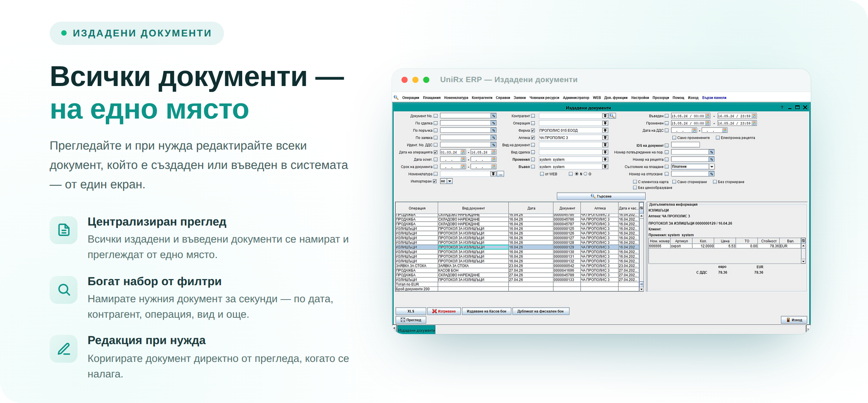Open the Състояние на плащане dropdown showing Платени
This screenshot has width=868, height=403.
pyautogui.click(x=711, y=167)
